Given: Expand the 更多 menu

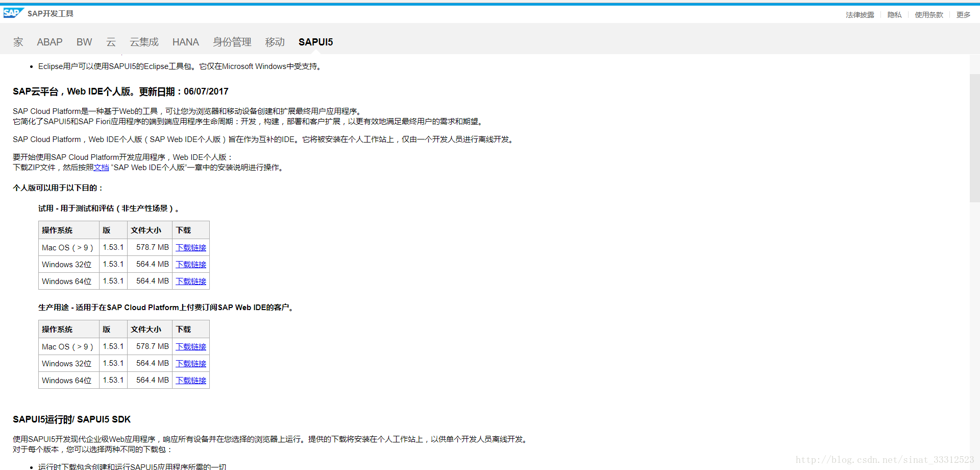Looking at the screenshot, I should [x=963, y=15].
